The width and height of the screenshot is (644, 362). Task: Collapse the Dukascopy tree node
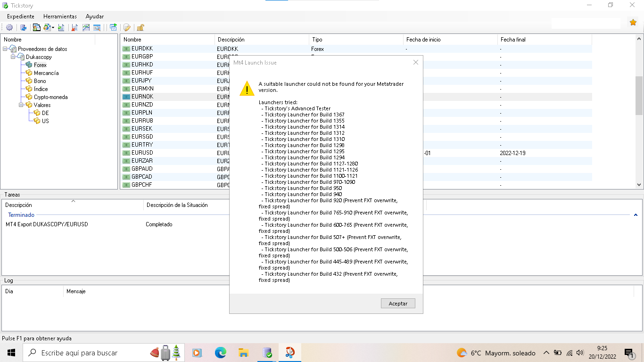pyautogui.click(x=13, y=57)
